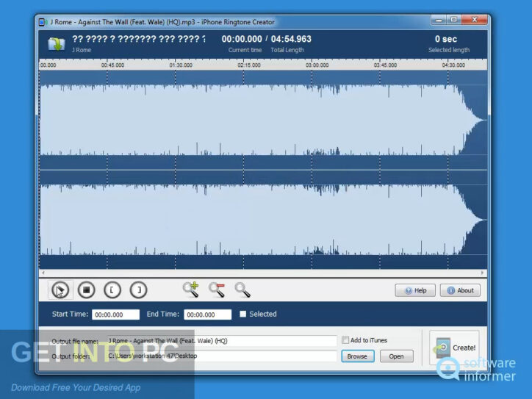This screenshot has width=532, height=399.
Task: Click the 02:15.000 timeline mark
Action: (x=249, y=65)
